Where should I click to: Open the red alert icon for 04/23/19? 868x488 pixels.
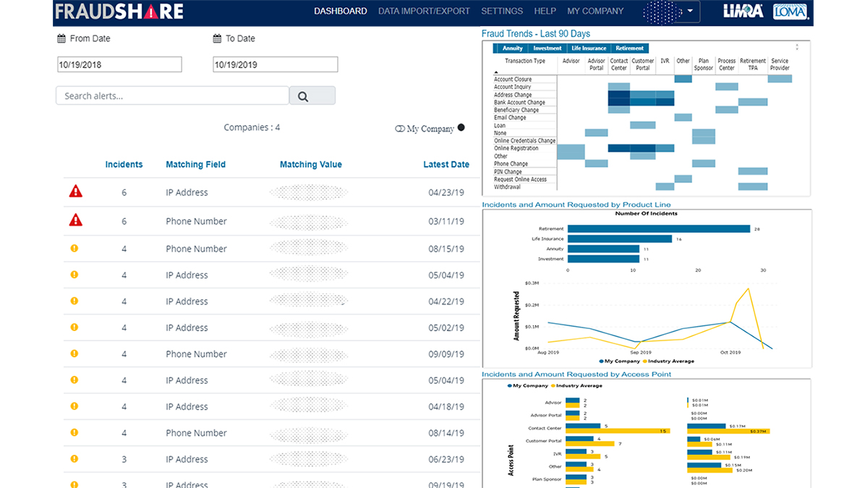pos(76,192)
